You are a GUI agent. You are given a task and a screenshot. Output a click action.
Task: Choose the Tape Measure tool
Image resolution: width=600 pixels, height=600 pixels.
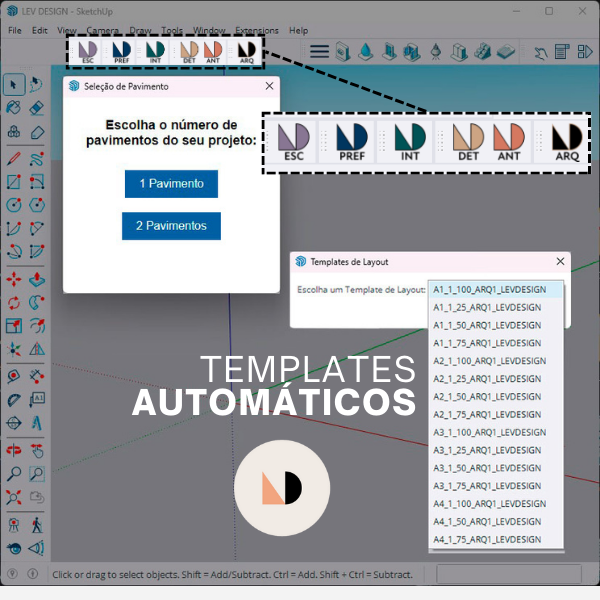14,376
